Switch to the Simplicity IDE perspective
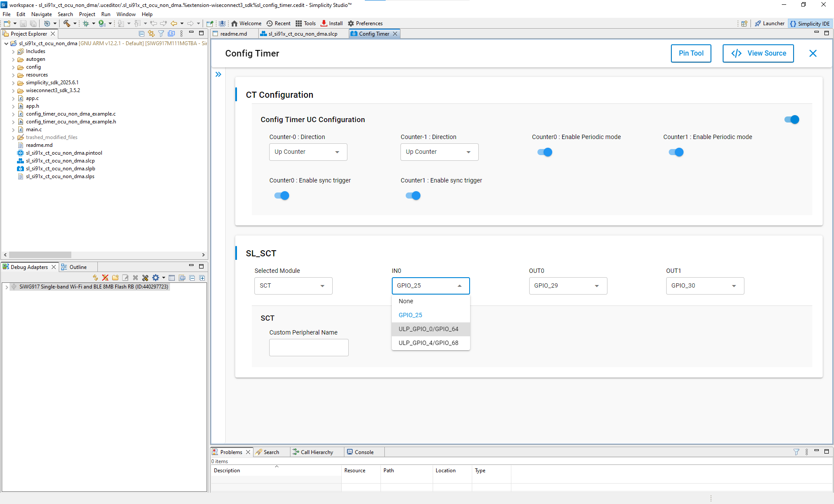 (x=810, y=23)
